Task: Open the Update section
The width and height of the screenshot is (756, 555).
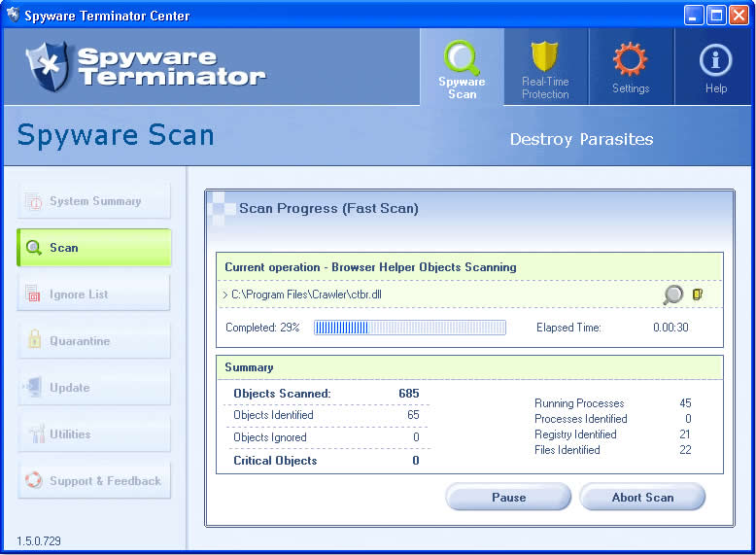Action: click(94, 387)
